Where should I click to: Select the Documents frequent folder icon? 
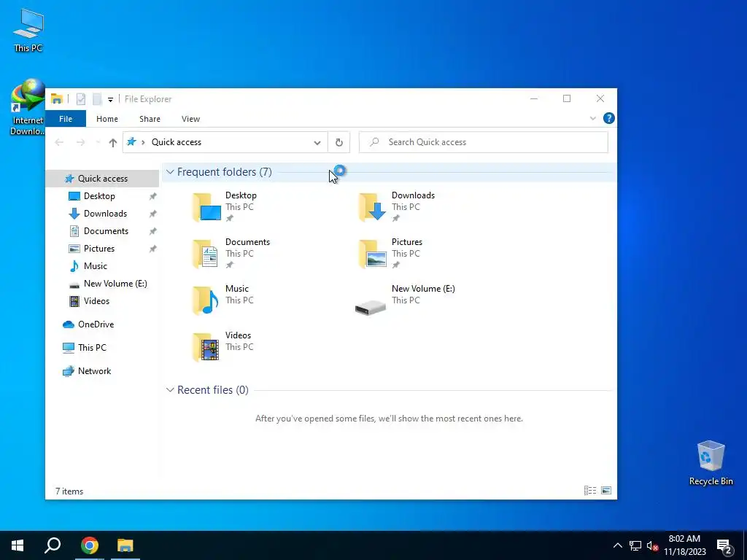click(206, 254)
